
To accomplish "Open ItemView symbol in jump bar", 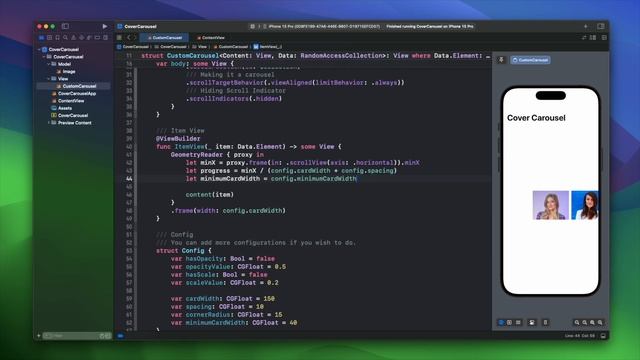I will (267, 47).
